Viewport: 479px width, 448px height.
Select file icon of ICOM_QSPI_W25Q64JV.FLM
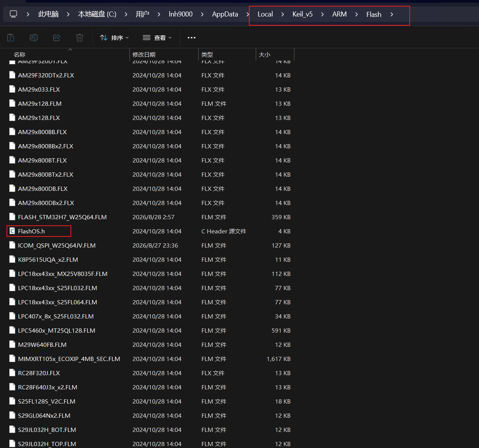pos(12,245)
